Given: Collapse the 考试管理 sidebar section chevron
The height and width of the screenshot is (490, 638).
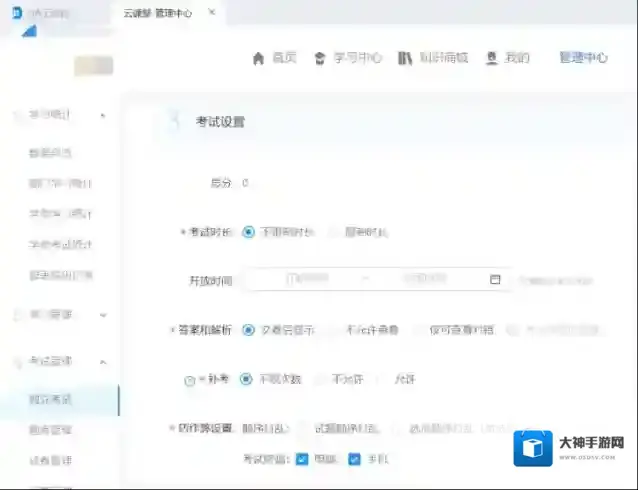Looking at the screenshot, I should [103, 362].
